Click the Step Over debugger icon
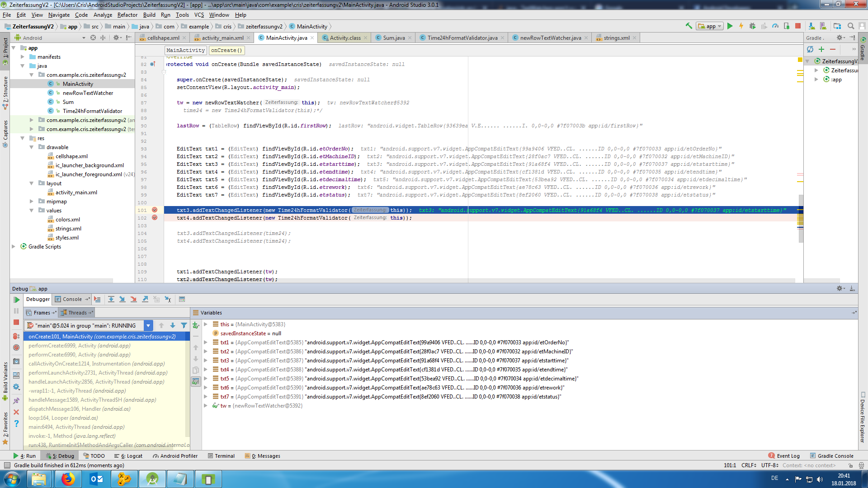 pos(111,299)
